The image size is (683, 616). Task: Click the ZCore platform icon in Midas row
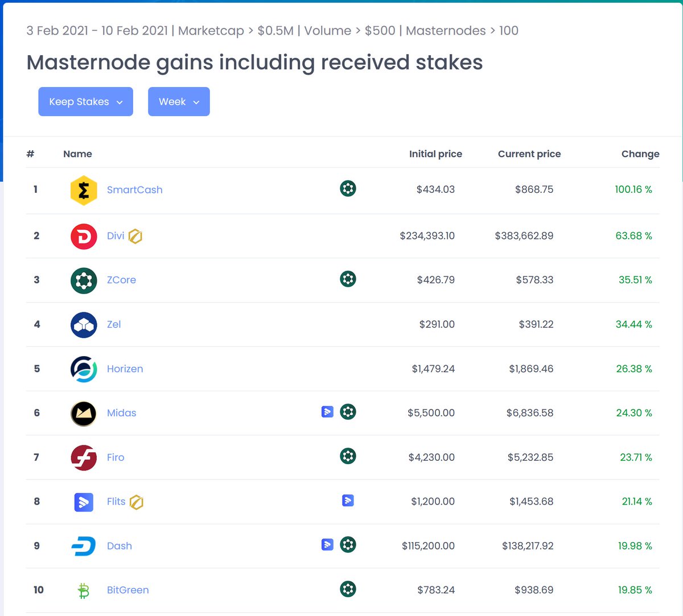[348, 411]
